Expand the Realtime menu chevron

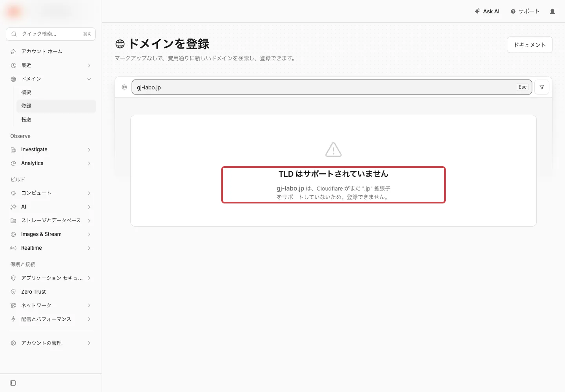click(x=89, y=248)
